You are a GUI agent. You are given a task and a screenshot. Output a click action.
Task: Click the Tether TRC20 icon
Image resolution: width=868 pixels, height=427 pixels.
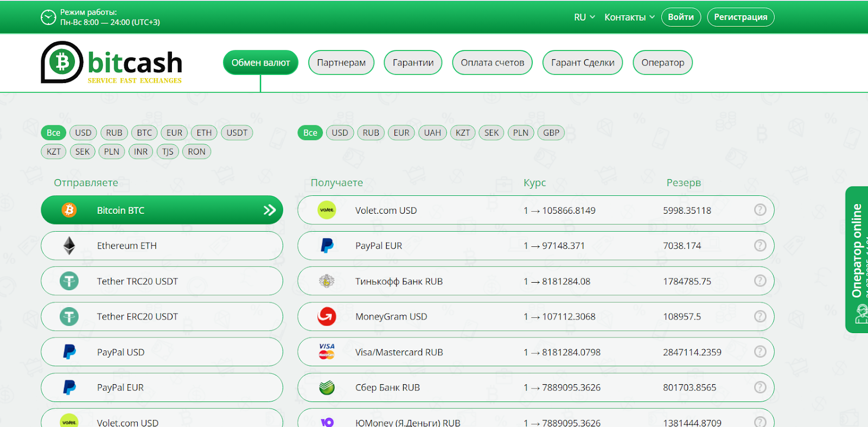[69, 281]
